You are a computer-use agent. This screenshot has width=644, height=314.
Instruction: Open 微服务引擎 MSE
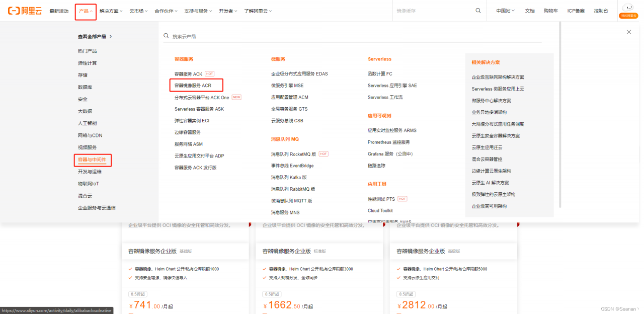point(287,86)
